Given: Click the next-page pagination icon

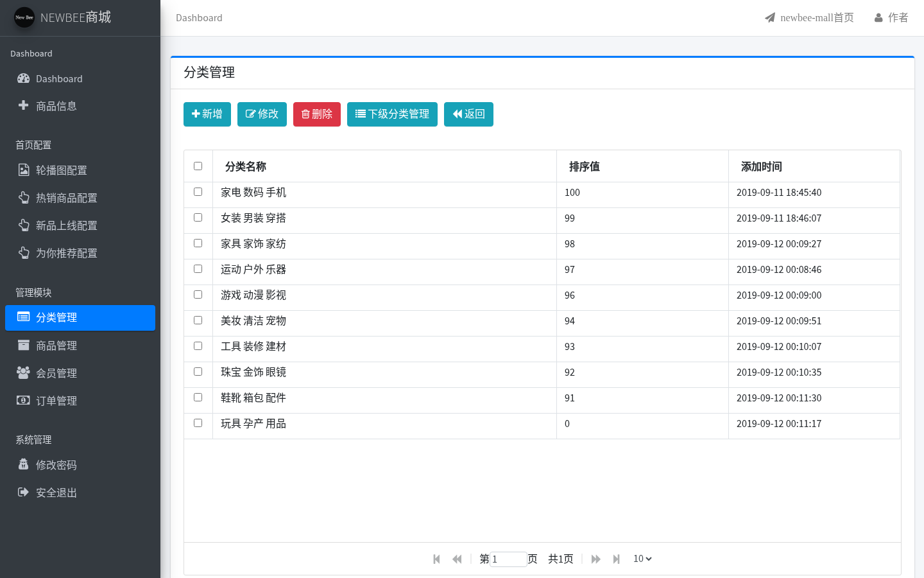Looking at the screenshot, I should [595, 559].
